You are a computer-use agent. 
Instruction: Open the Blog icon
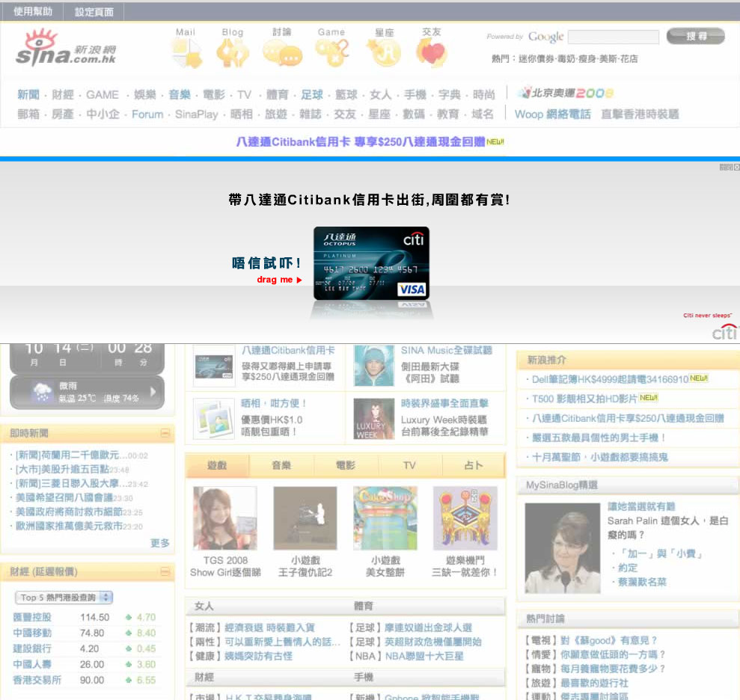pos(233,52)
